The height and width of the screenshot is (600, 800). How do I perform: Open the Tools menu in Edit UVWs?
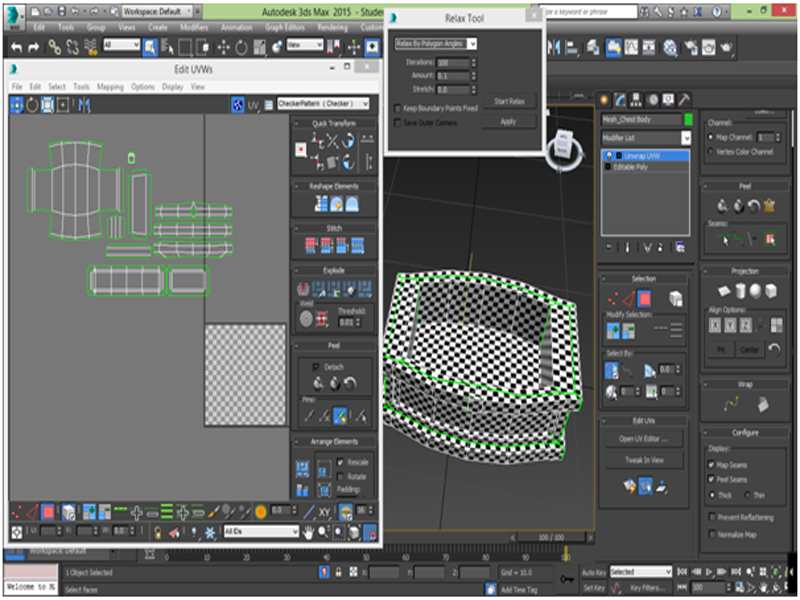(81, 87)
